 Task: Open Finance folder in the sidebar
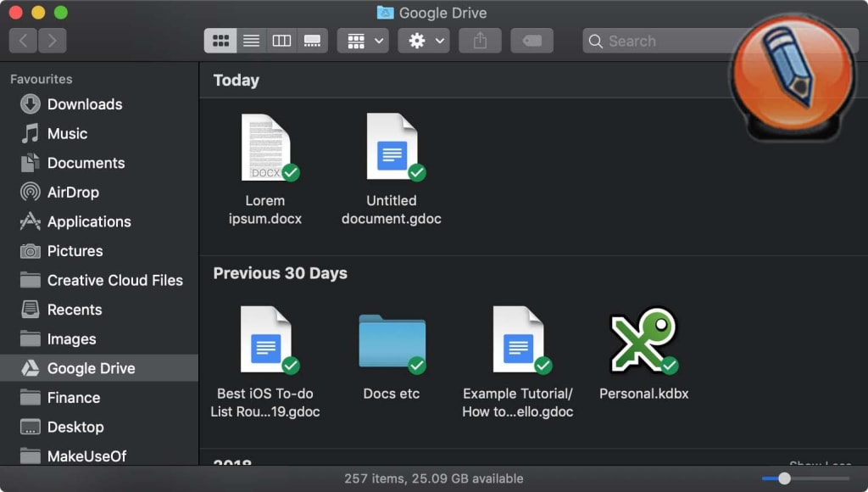[x=99, y=398]
